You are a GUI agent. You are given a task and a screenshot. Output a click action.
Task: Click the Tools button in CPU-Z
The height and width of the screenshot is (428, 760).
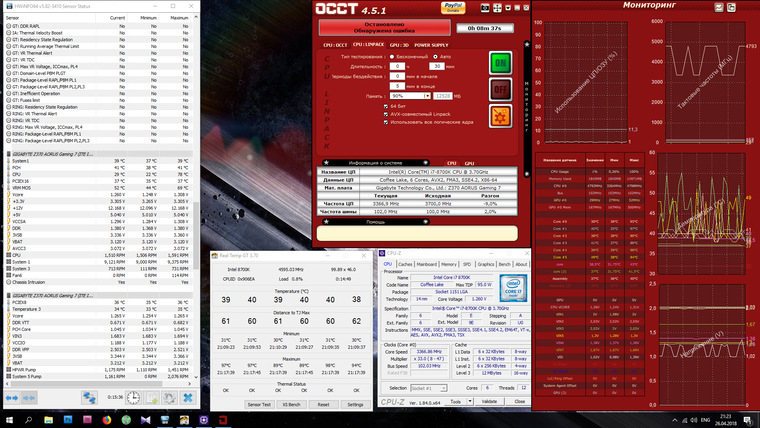point(456,401)
